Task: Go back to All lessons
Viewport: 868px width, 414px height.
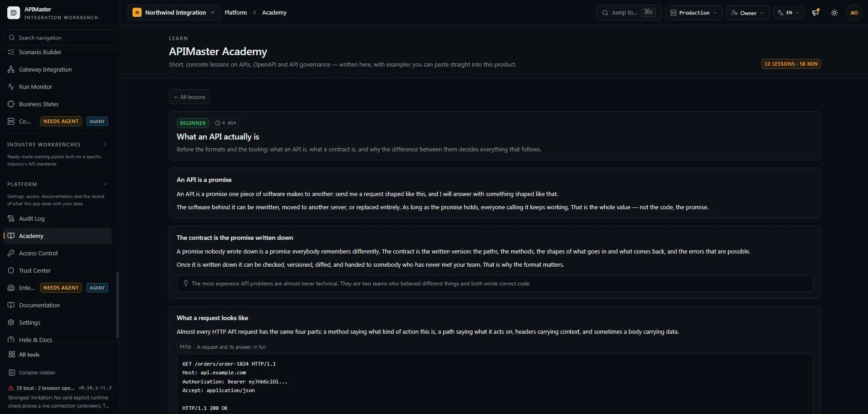Action: [x=189, y=97]
